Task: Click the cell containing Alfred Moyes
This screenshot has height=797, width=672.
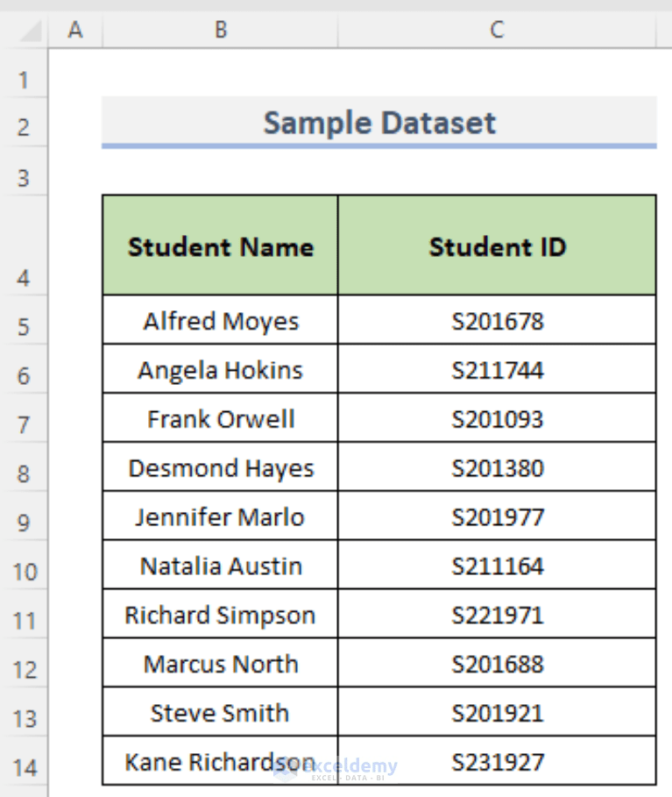Action: tap(220, 321)
